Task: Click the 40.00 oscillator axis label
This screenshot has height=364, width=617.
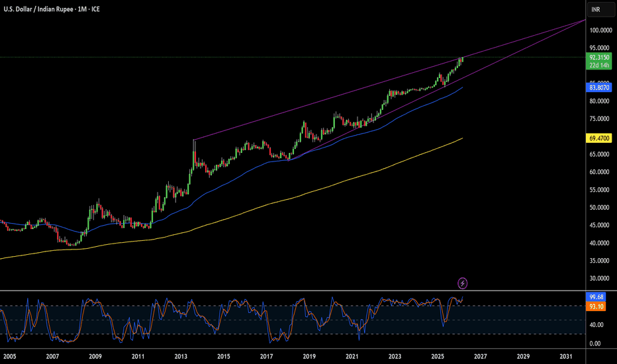Action: [596, 325]
